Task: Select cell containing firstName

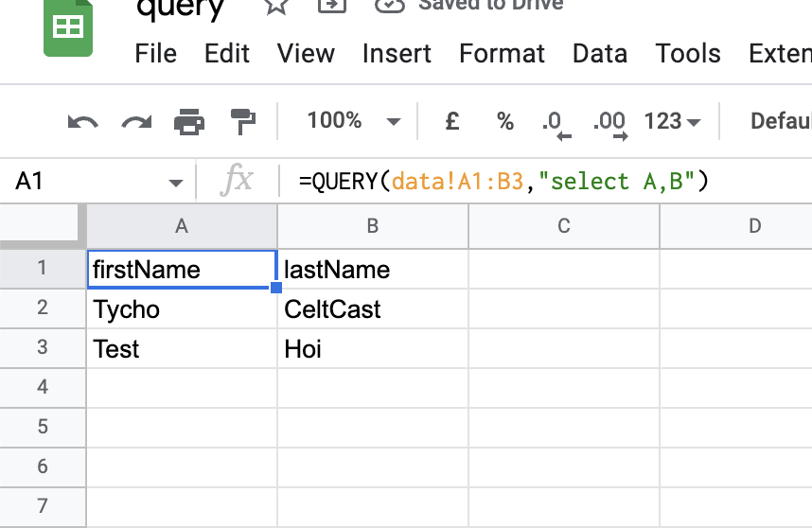Action: point(182,269)
